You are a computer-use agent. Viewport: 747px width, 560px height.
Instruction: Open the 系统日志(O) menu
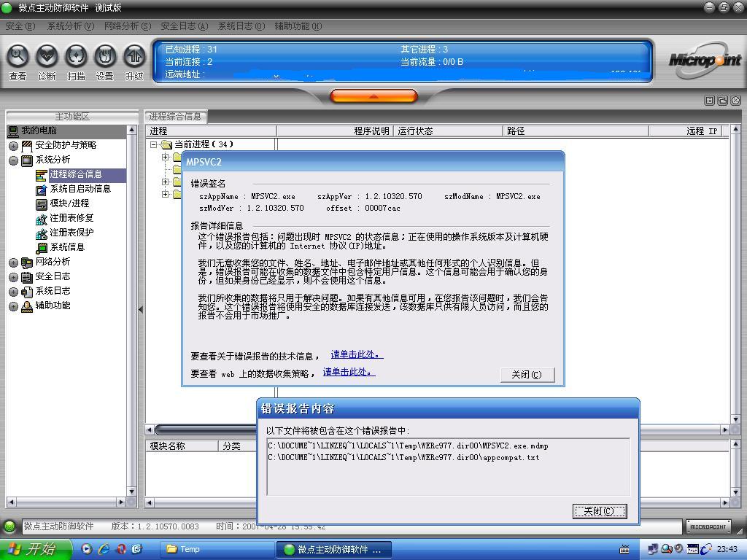click(241, 26)
